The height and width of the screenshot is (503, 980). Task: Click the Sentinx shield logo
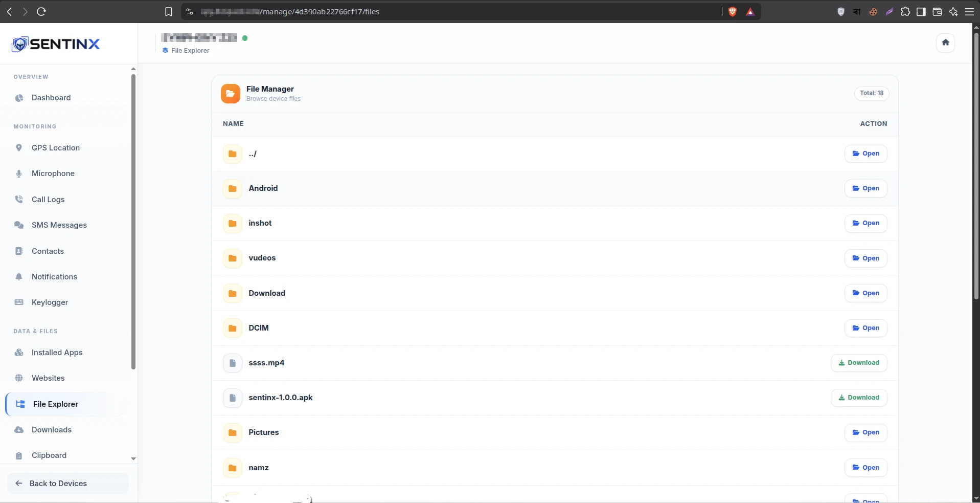19,44
